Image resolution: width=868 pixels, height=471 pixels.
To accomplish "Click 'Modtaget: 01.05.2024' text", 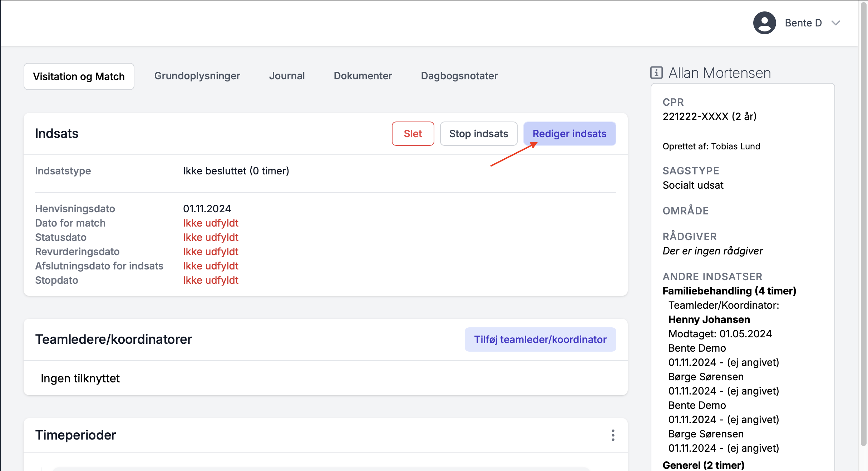I will [720, 334].
